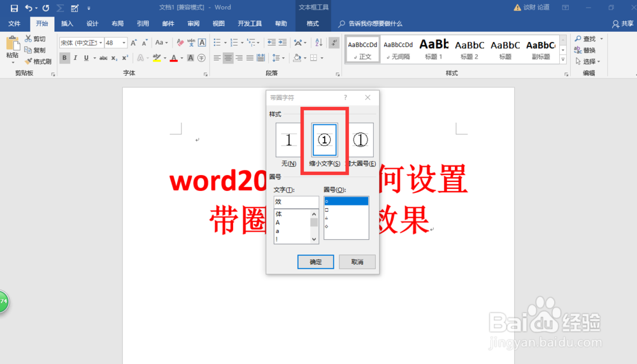The height and width of the screenshot is (364, 637).
Task: Toggle Bold formatting
Action: click(x=64, y=58)
